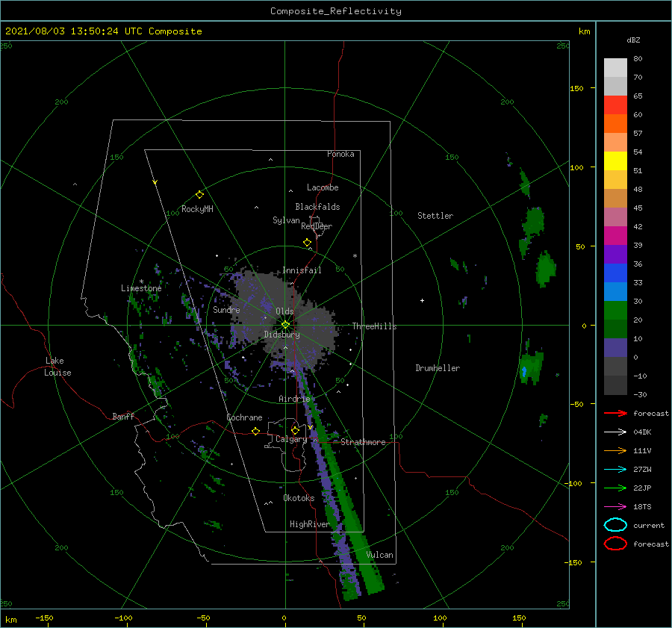Select the light gray 80-70 dBZ swatch
The width and height of the screenshot is (672, 628).
point(615,68)
